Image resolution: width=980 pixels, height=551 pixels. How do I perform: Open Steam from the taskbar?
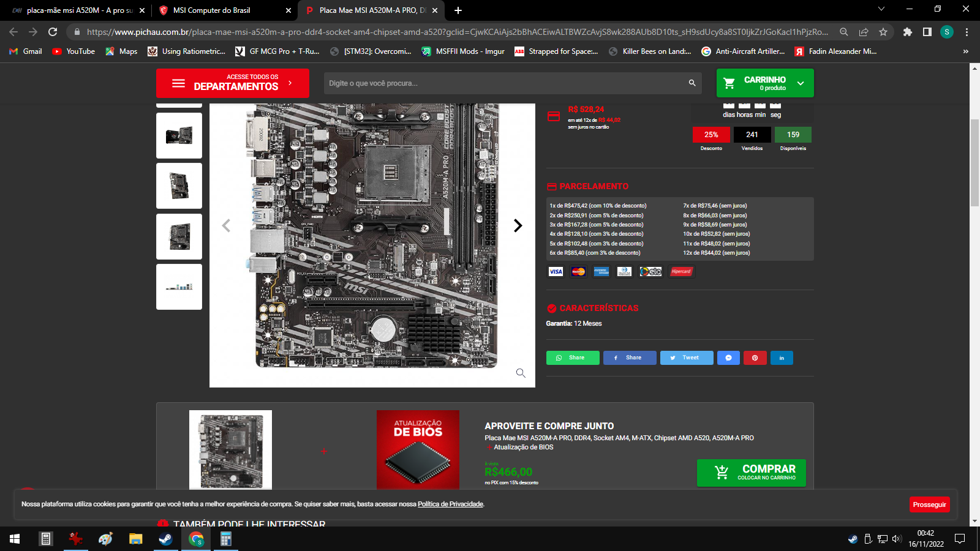point(165,539)
